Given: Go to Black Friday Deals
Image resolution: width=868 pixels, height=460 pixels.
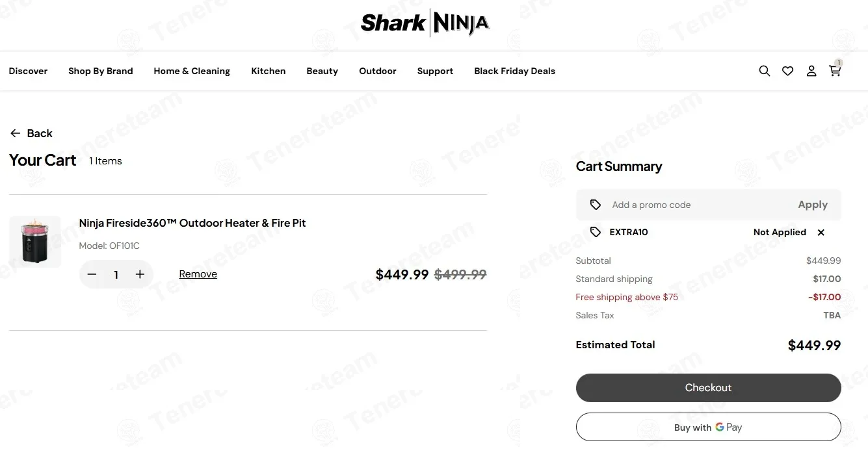Looking at the screenshot, I should (515, 71).
